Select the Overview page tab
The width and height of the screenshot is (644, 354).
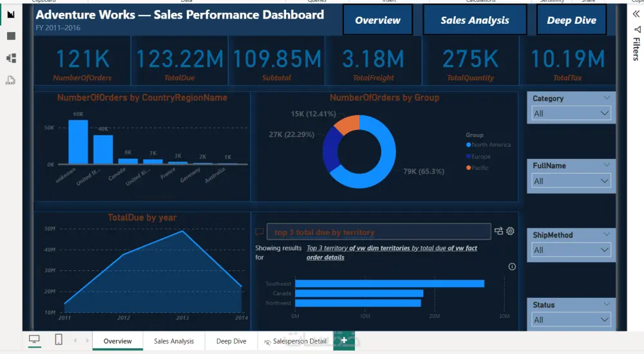click(x=117, y=341)
